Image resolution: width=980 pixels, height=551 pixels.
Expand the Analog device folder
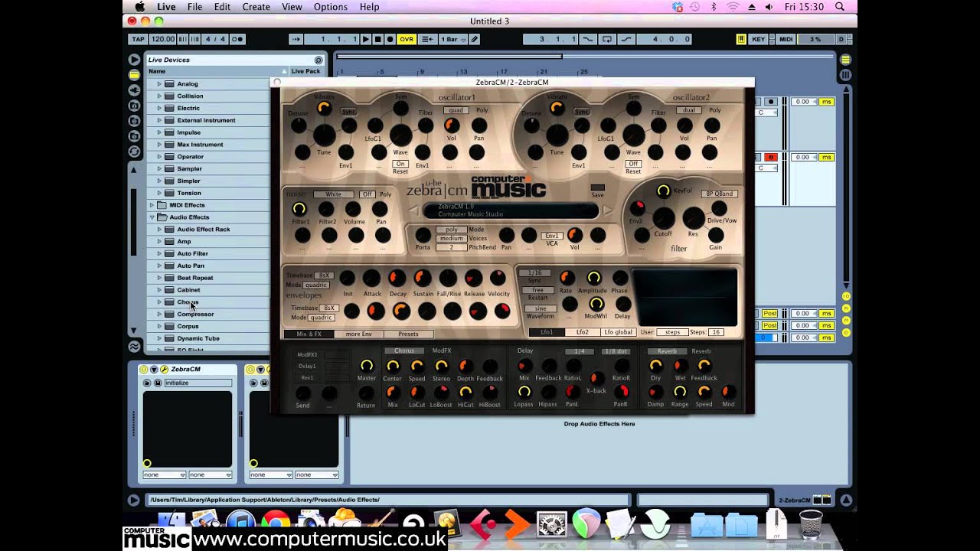[160, 84]
